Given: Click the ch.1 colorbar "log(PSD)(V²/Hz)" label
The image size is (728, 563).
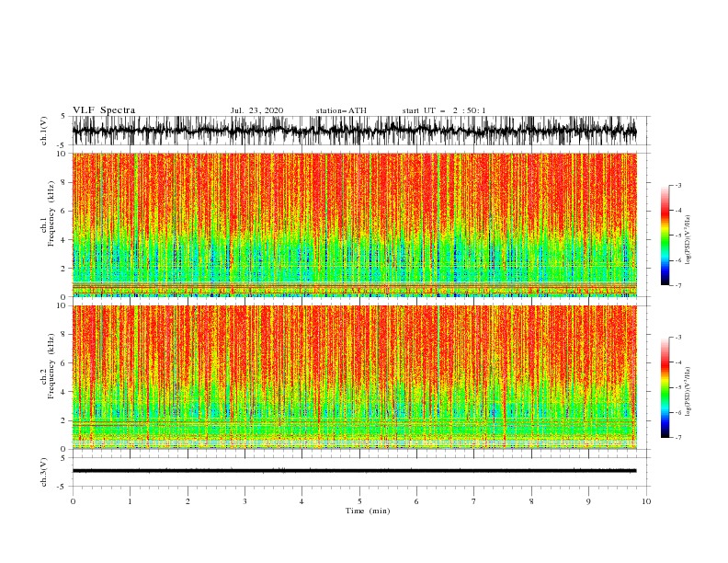Looking at the screenshot, I should coord(688,240).
